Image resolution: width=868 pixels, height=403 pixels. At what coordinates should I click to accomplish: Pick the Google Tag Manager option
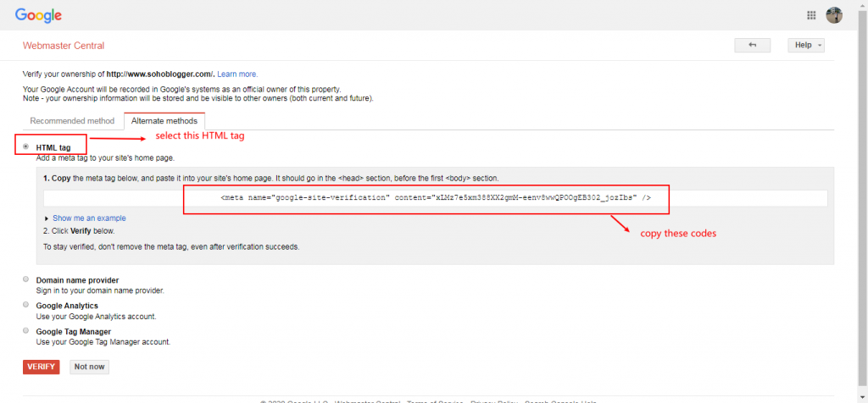tap(26, 332)
